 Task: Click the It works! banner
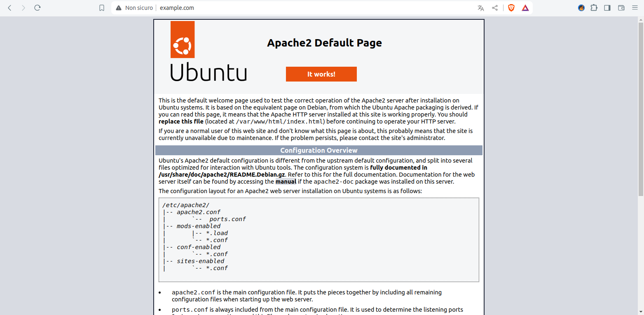pyautogui.click(x=321, y=74)
